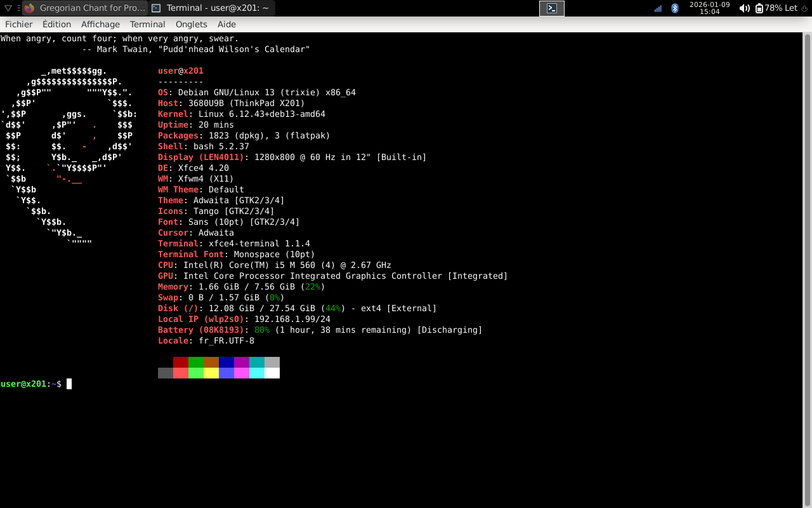Click the Disk value "12.08 GiB / 27.54 GiB"

(262, 309)
